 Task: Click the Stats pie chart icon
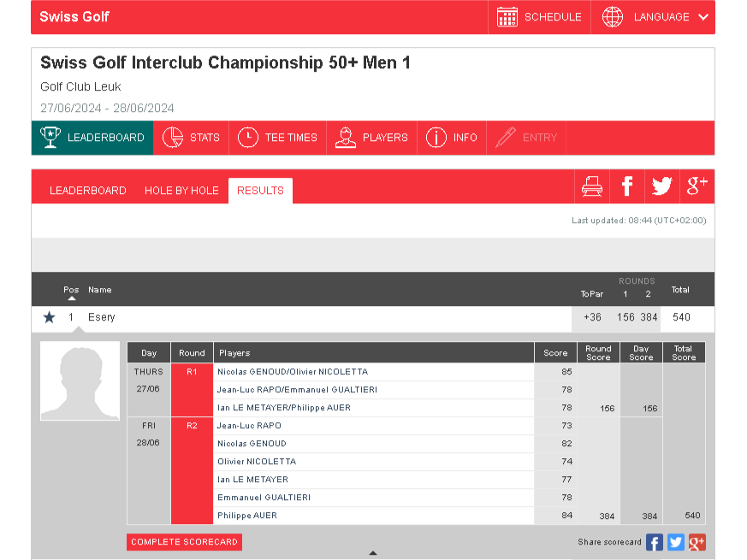(173, 138)
